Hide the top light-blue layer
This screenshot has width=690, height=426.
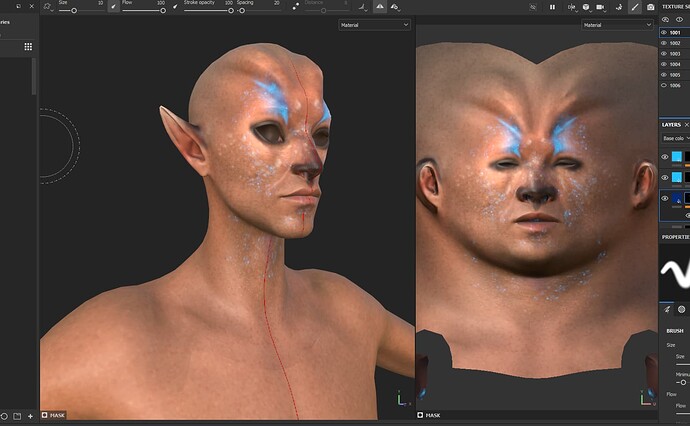coord(664,157)
